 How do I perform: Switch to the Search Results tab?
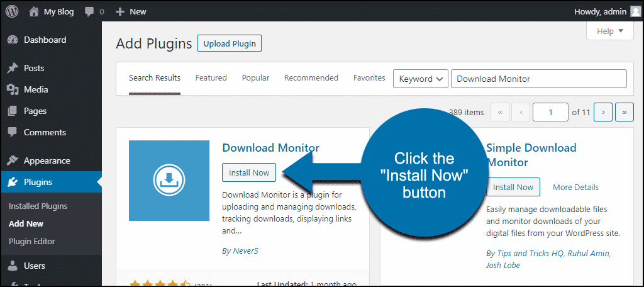tap(155, 78)
